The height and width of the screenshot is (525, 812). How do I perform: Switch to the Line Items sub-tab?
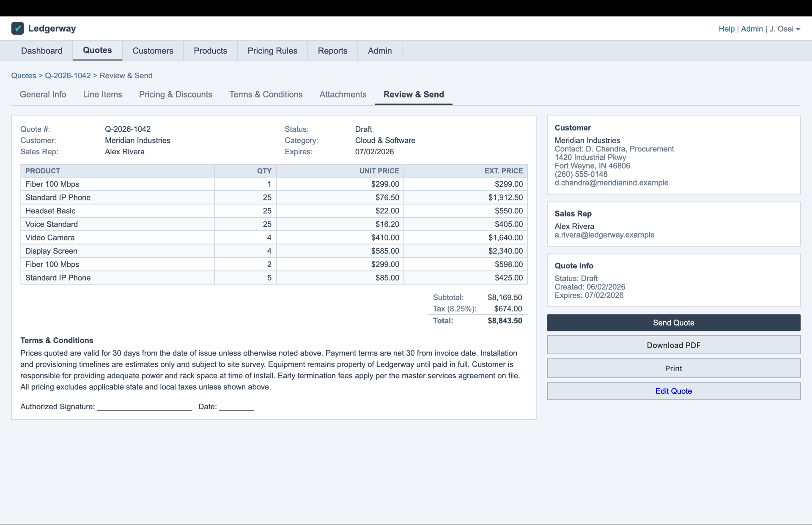click(103, 94)
